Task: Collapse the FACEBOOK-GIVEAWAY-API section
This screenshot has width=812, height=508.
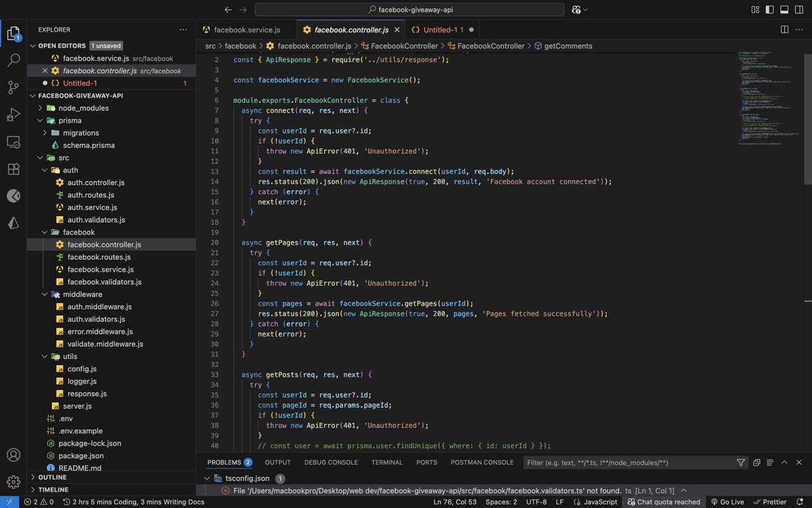Action: pyautogui.click(x=32, y=96)
